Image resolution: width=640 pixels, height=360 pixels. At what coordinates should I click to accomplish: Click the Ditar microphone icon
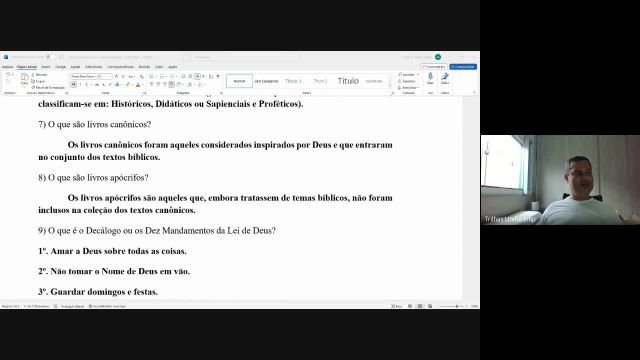coord(430,78)
